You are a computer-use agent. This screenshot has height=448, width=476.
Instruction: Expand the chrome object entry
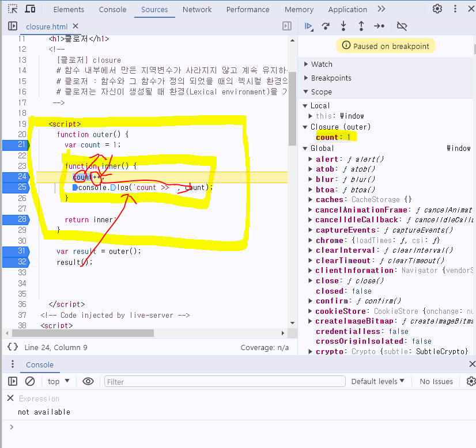[x=310, y=240]
